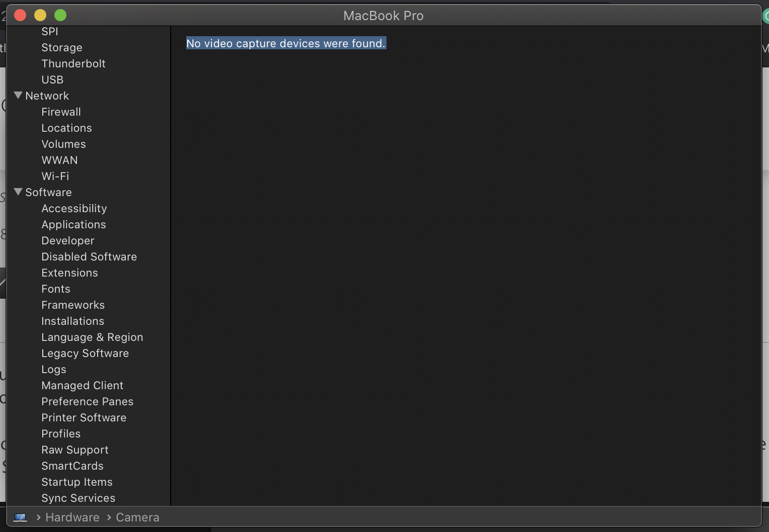
Task: Open the Thunderbolt entry
Action: [73, 63]
